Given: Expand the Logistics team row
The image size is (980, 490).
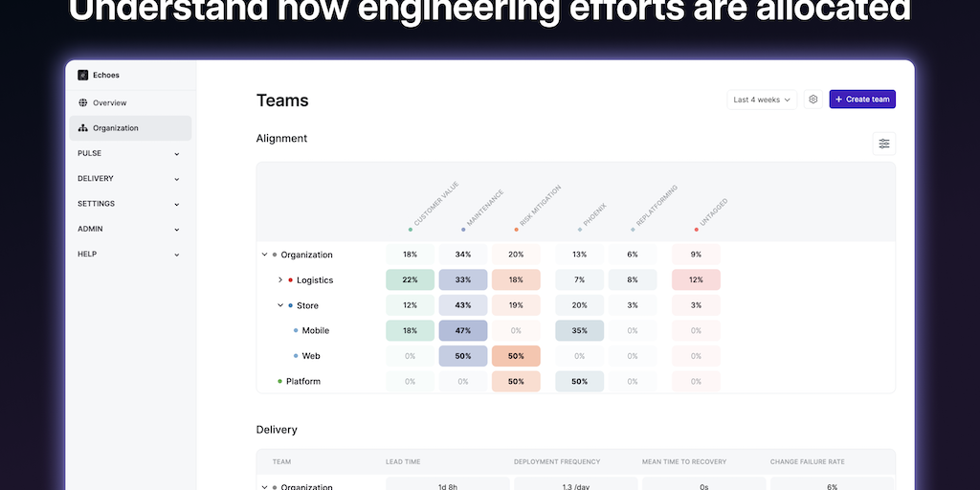Looking at the screenshot, I should click(x=280, y=280).
